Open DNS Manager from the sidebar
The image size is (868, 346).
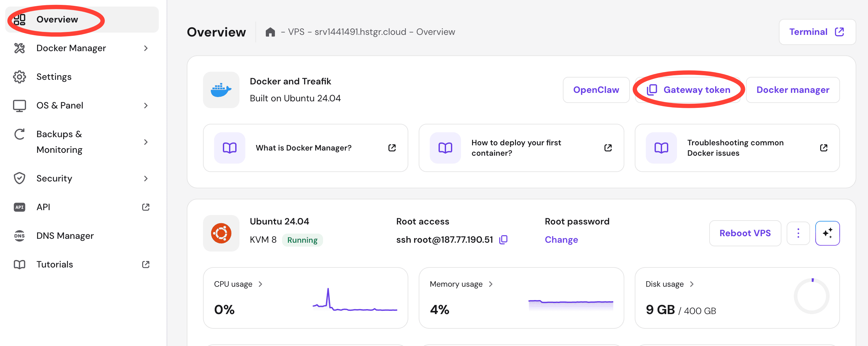coord(82,236)
